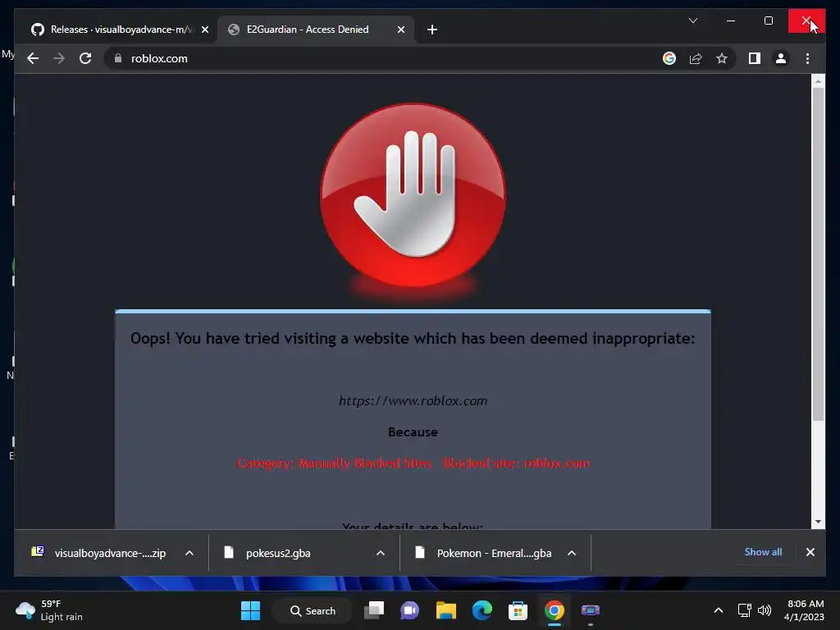The image size is (840, 630).
Task: Open the Chrome profile menu
Action: point(781,58)
